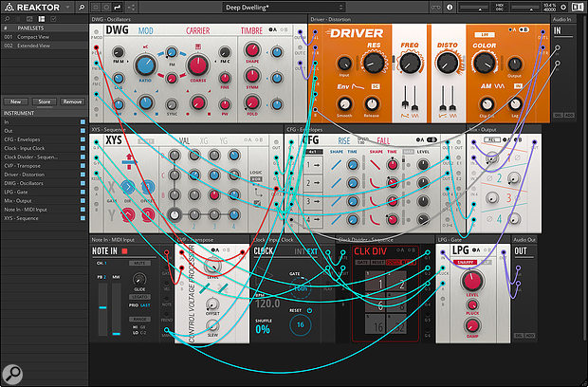The height and width of the screenshot is (387, 588).
Task: Click the info hints icon
Action: coord(450,8)
